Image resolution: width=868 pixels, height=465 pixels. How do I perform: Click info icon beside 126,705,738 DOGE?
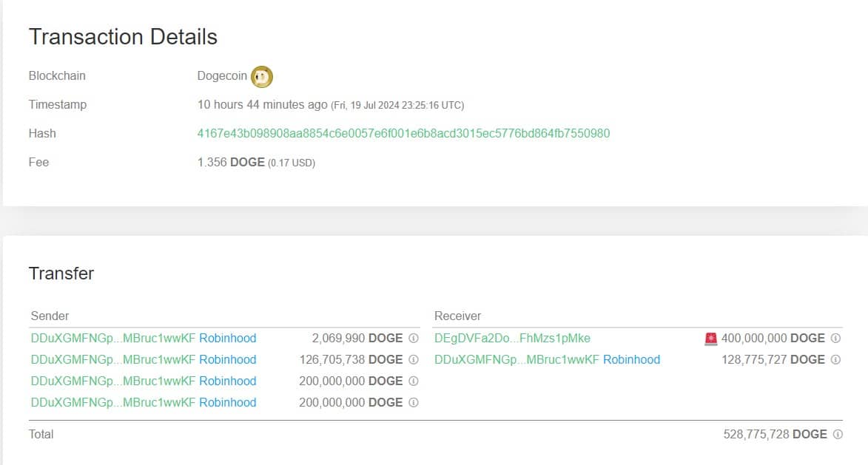click(x=414, y=360)
